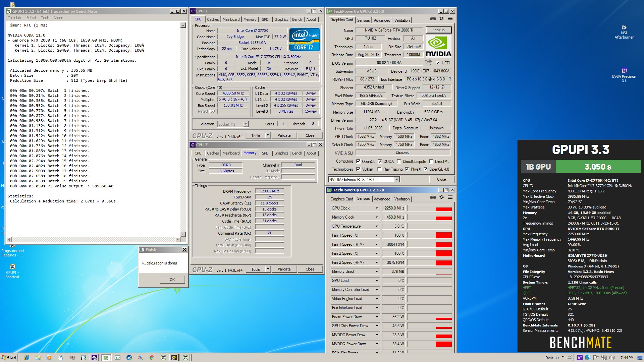Click OK in the Finish dialog

(172, 280)
